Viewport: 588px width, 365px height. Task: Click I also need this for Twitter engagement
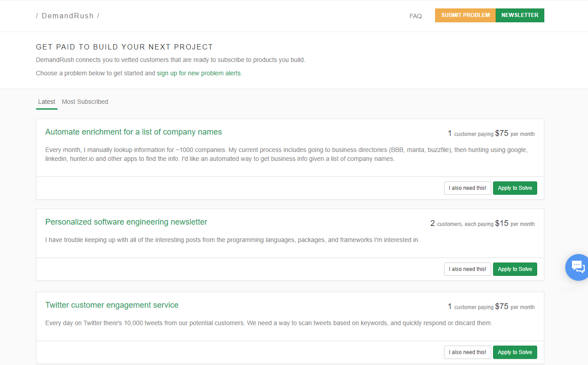[x=468, y=352]
